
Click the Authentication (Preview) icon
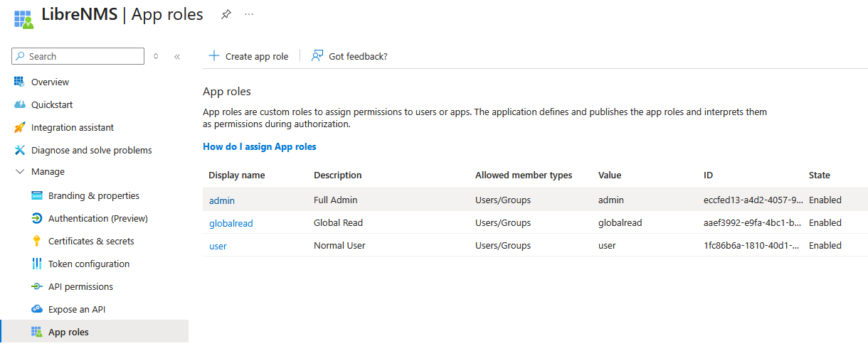coord(37,218)
